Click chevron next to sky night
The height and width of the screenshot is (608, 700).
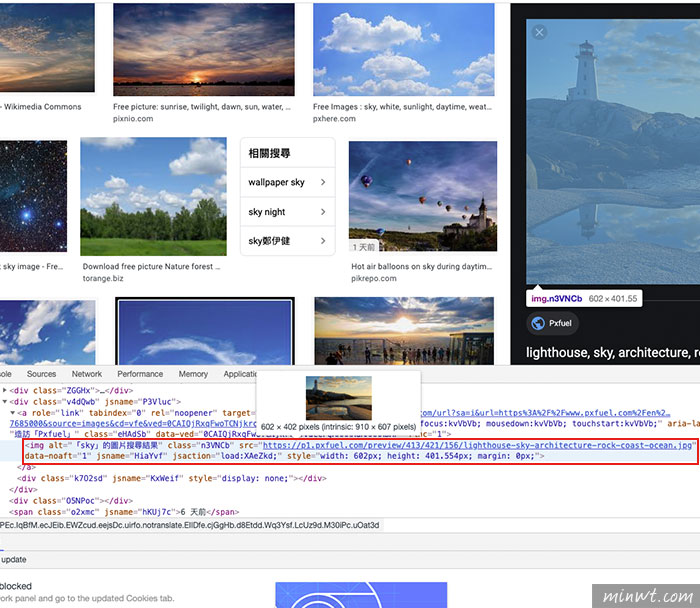click(323, 212)
